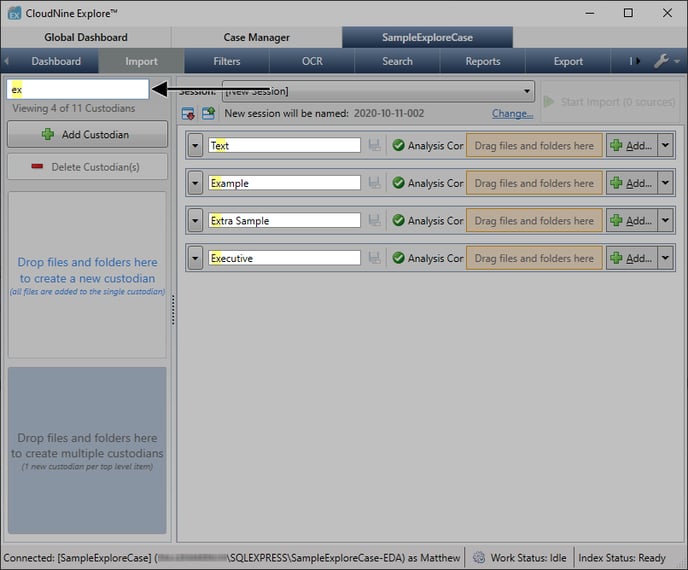Click the 2020-10-11-002 session name
This screenshot has width=688, height=570.
389,113
